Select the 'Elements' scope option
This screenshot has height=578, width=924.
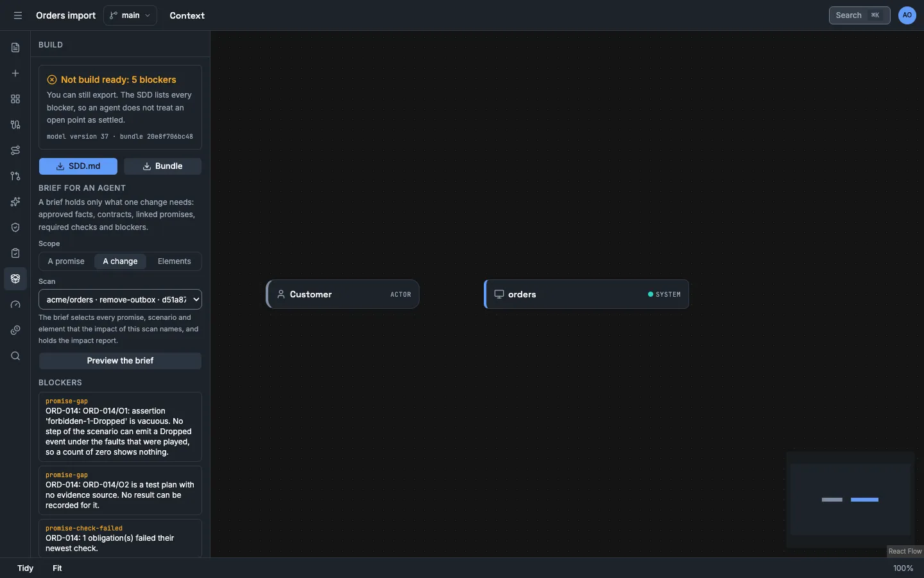tap(175, 261)
